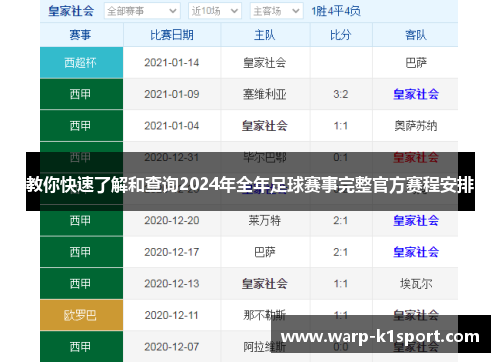The height and width of the screenshot is (362, 500).
Task: Click the 1:1 score on 2021-01-04
Action: coord(341,126)
